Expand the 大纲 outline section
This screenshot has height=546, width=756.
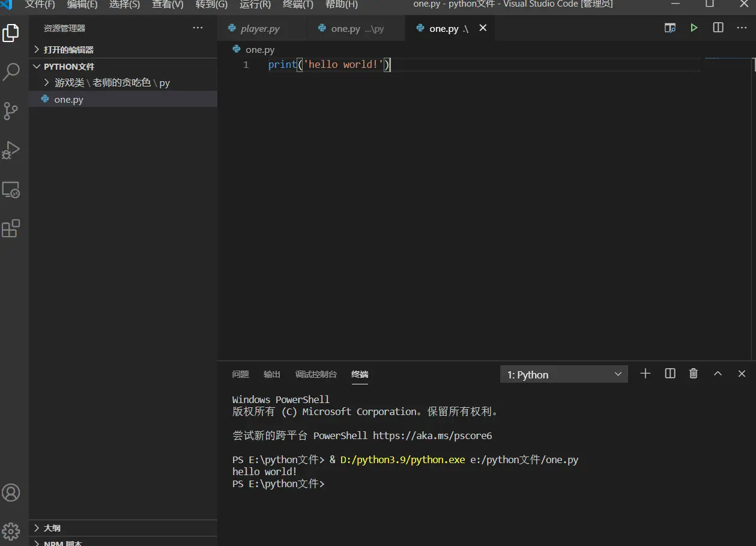point(123,528)
